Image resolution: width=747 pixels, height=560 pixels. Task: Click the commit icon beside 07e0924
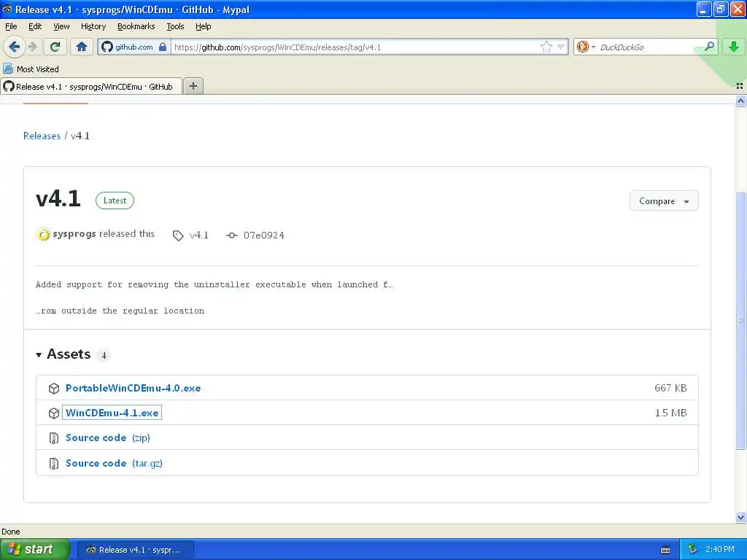[231, 236]
